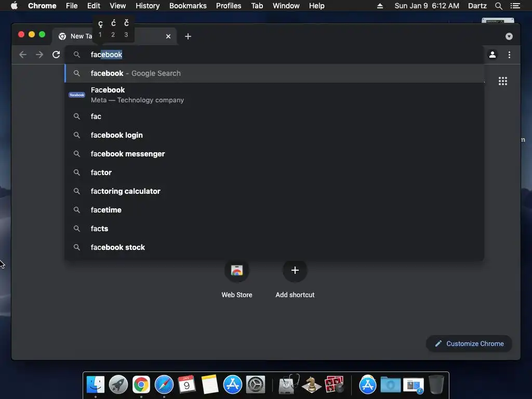Pick accent character ç option 1
The image size is (532, 399).
(100, 29)
